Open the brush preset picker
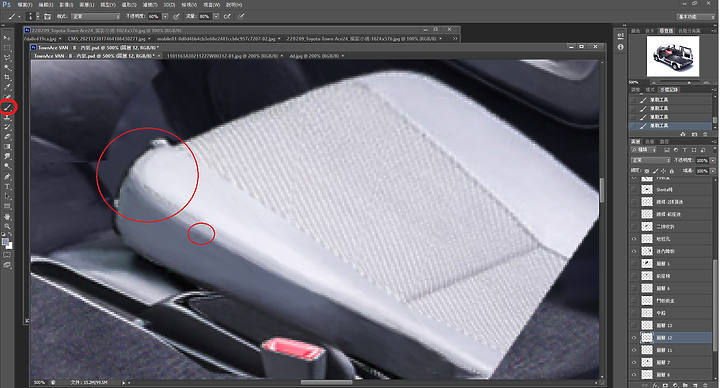The image size is (720, 388). coord(32,16)
